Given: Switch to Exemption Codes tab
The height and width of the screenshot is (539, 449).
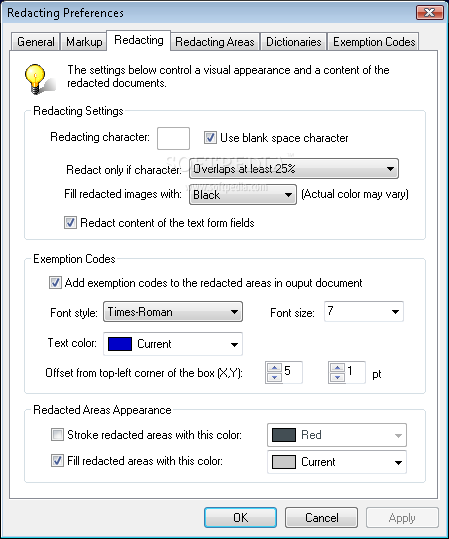Looking at the screenshot, I should click(x=374, y=42).
